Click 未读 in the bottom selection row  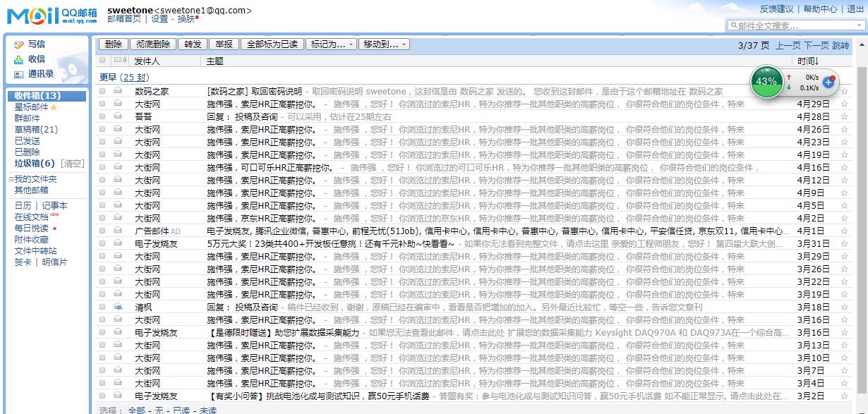[x=208, y=410]
